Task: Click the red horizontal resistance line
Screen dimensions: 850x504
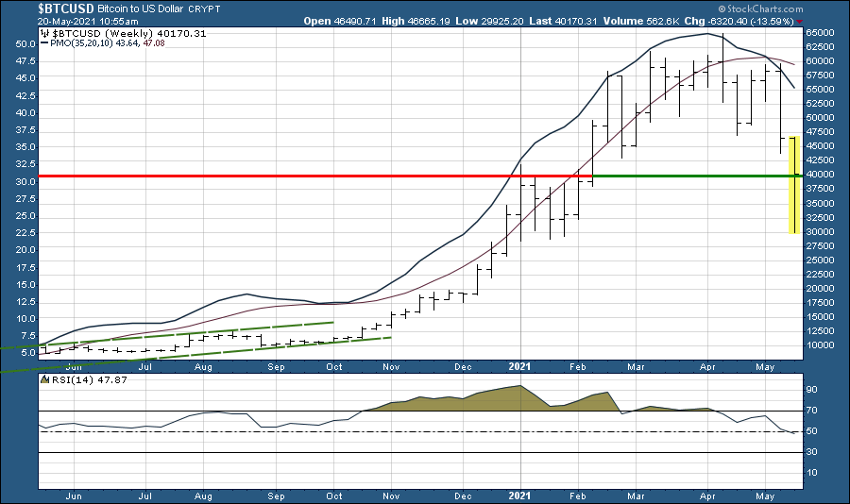Action: click(x=283, y=176)
